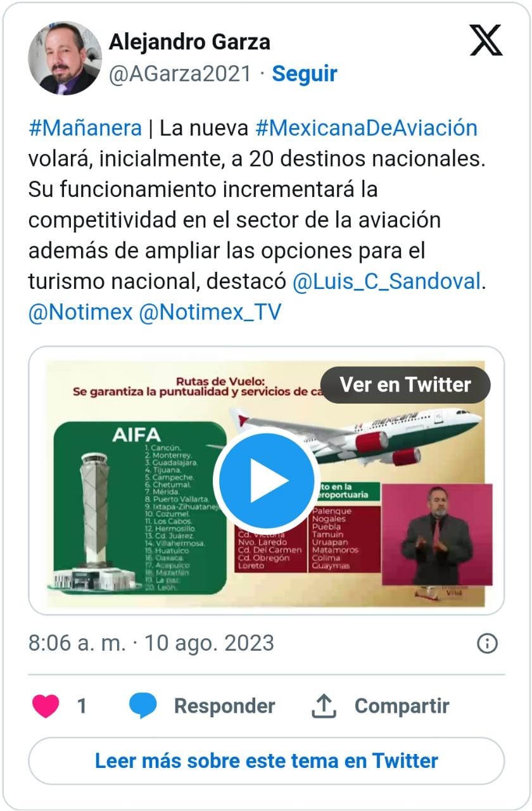Follow the account via Seguir
This screenshot has width=532, height=811.
click(305, 74)
